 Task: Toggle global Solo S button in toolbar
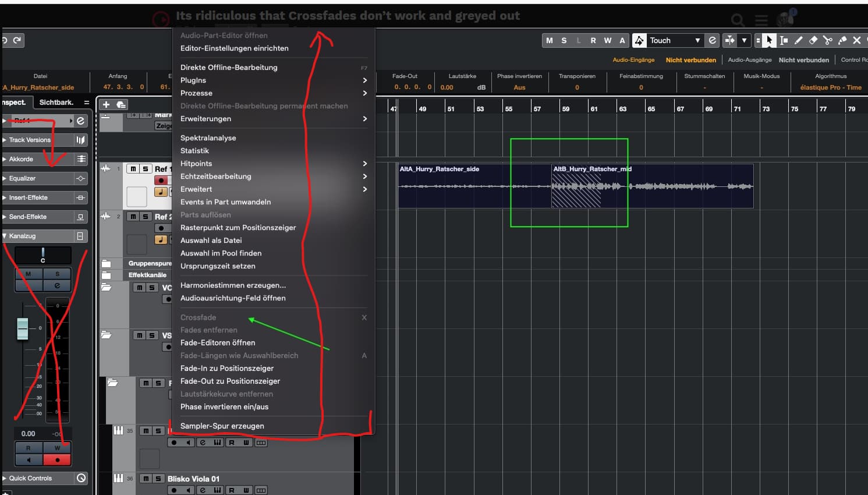tap(564, 40)
